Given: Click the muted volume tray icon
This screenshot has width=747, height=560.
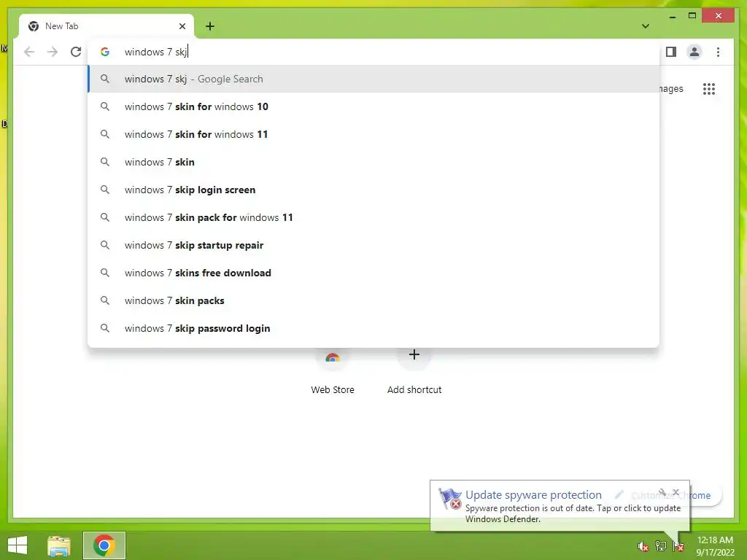Looking at the screenshot, I should (x=643, y=546).
